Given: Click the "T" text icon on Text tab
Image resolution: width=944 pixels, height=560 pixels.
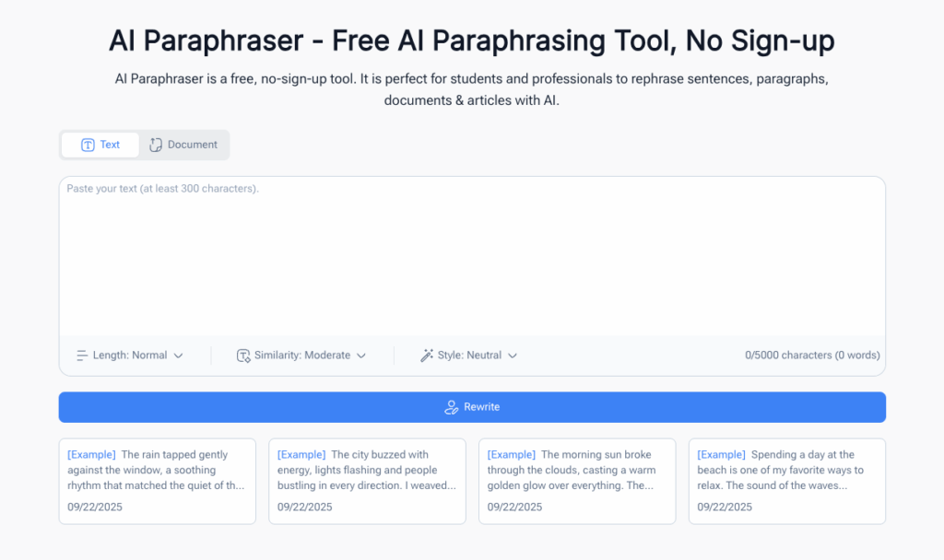Looking at the screenshot, I should [87, 145].
